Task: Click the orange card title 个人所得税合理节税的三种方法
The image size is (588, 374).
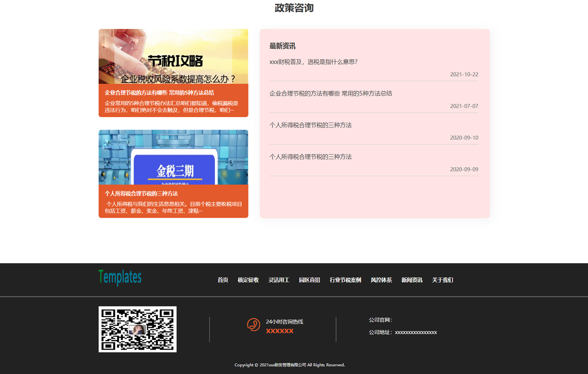Action: click(x=141, y=194)
